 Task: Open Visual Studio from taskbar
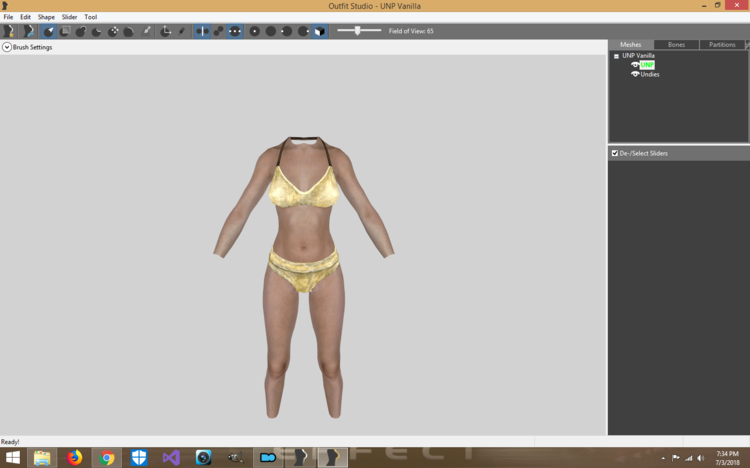tap(171, 458)
